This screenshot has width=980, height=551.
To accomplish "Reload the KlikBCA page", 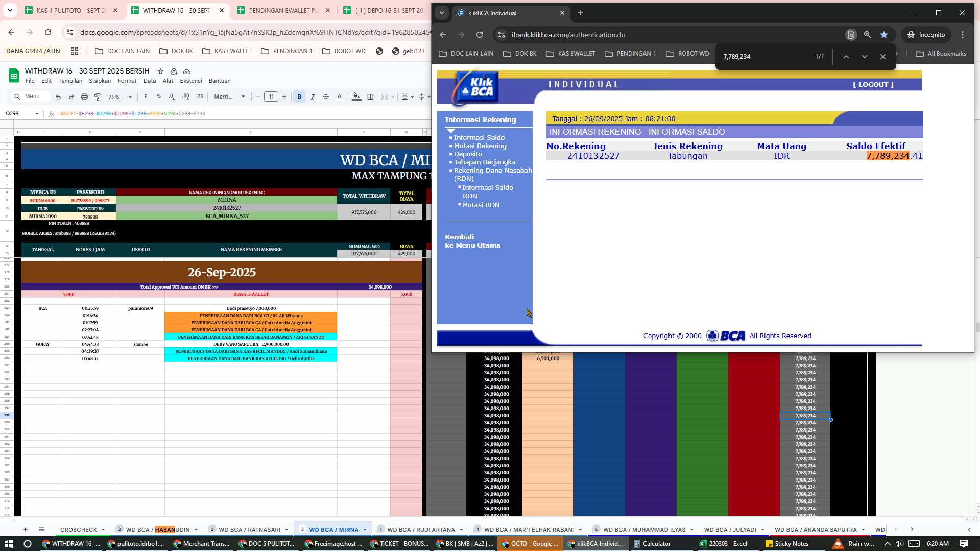I will point(479,35).
